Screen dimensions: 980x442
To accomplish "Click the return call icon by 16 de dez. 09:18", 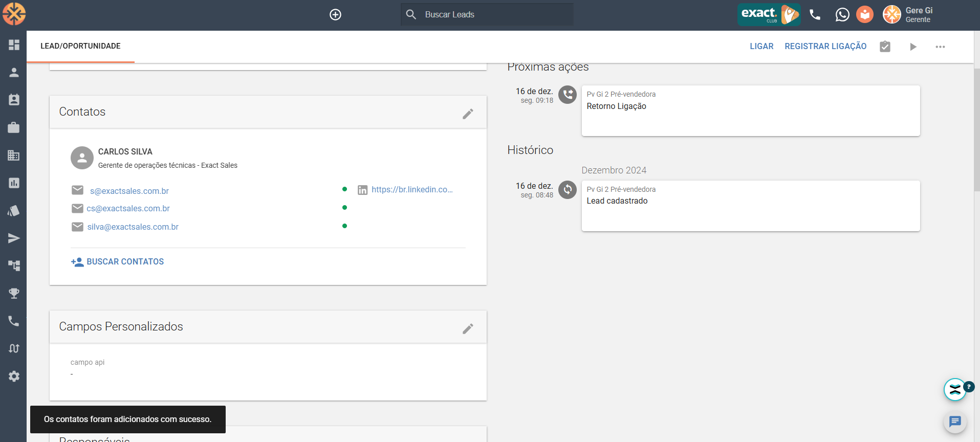I will pos(567,95).
